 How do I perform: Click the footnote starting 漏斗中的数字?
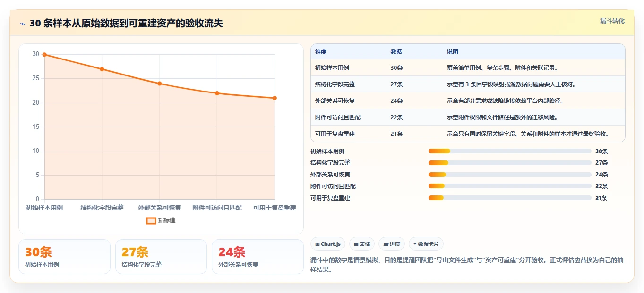click(467, 265)
